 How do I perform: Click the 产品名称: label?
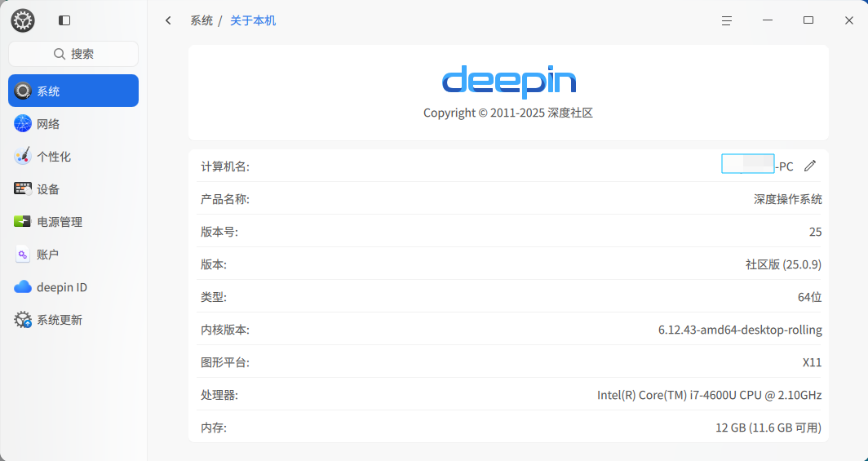pos(225,198)
